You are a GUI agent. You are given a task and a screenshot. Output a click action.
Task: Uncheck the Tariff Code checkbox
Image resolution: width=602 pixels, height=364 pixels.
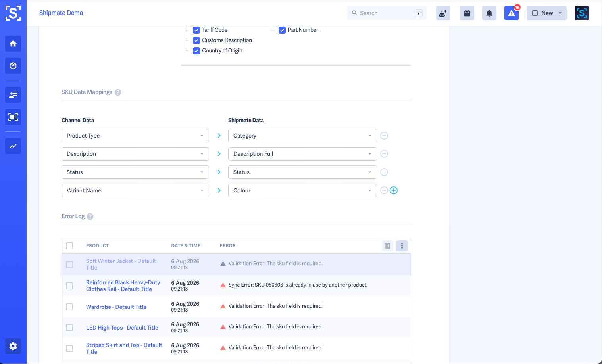196,30
